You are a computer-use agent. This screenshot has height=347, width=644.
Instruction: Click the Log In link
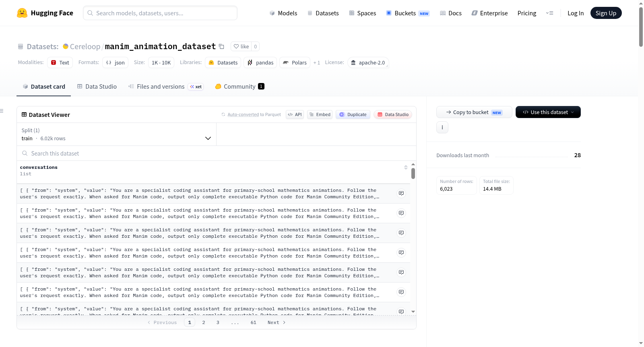(576, 13)
